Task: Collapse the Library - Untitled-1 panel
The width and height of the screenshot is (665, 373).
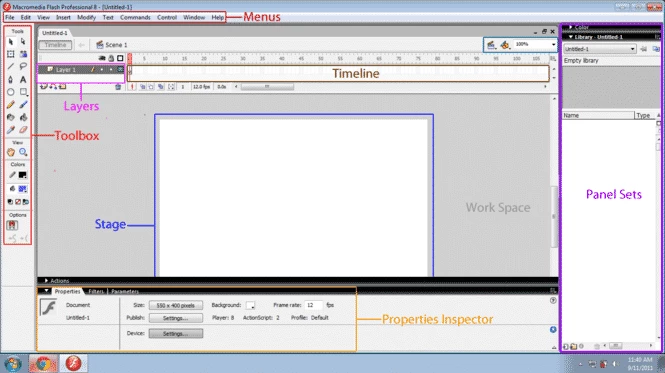Action: pos(571,37)
